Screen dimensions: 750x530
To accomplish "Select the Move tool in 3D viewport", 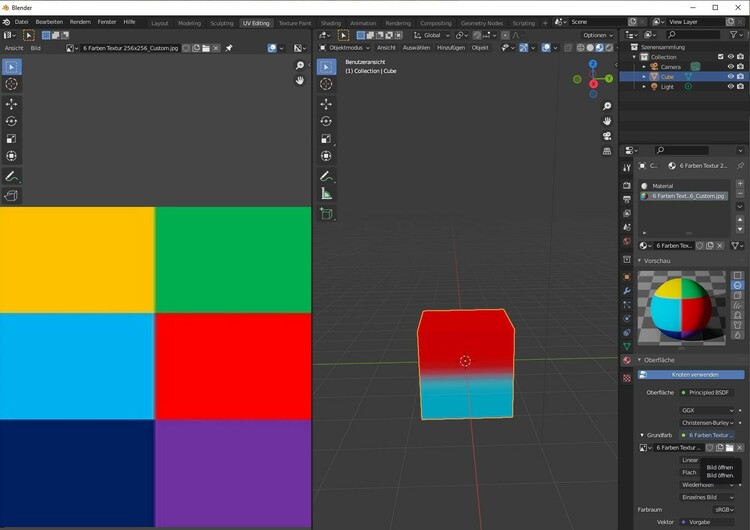I will click(x=326, y=103).
